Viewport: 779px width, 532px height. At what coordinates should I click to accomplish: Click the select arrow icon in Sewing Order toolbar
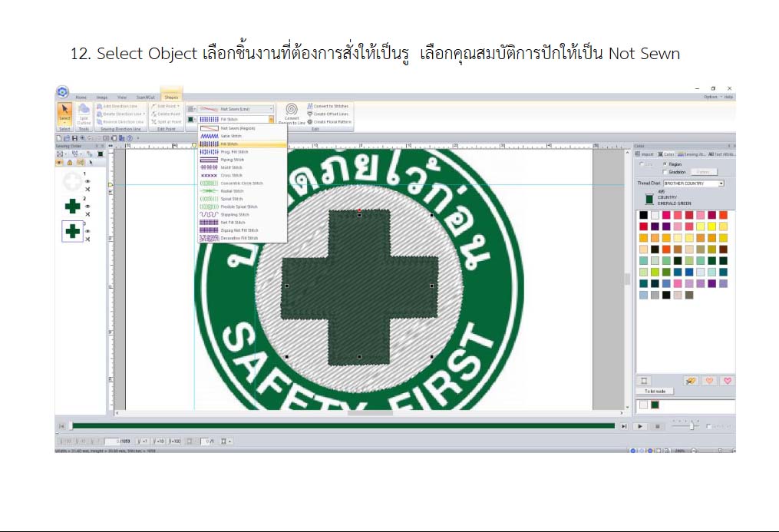pos(91,163)
